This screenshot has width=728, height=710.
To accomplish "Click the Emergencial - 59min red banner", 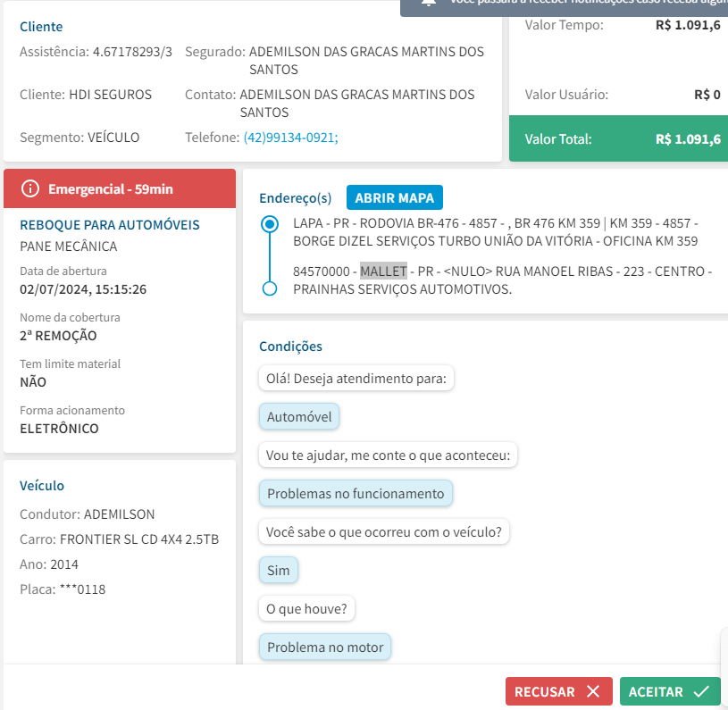I will coord(120,188).
